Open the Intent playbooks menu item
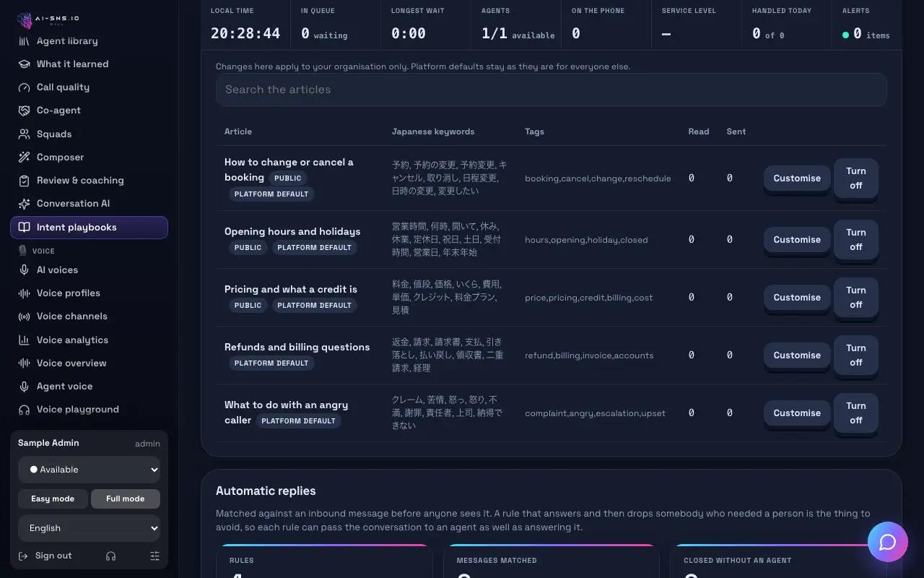This screenshot has height=578, width=924. click(x=90, y=227)
